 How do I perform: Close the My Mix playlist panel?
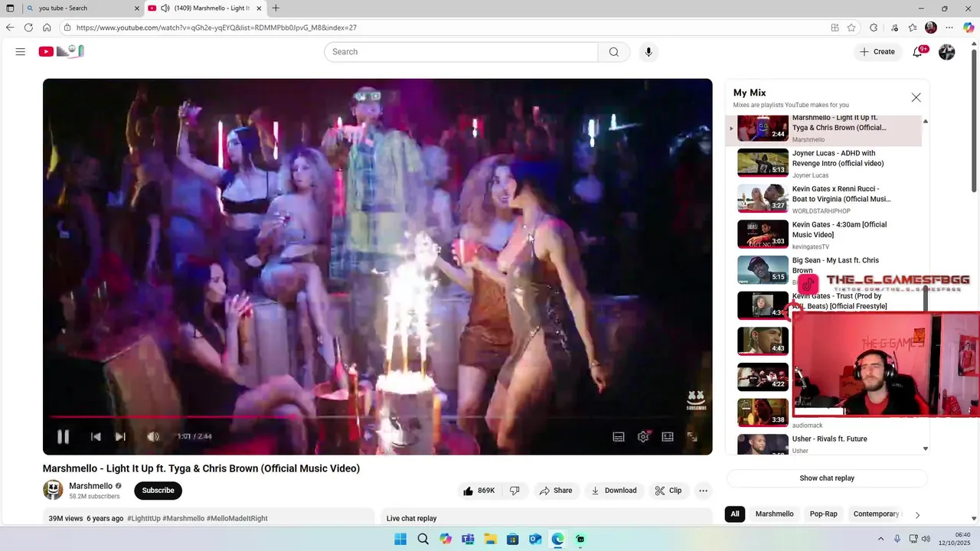pyautogui.click(x=916, y=97)
